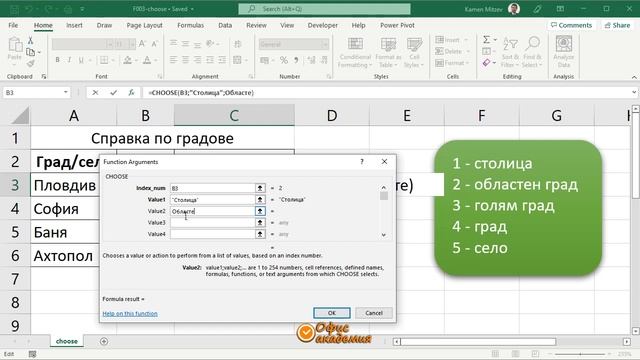Click the Value3 range selector arrow

[x=260, y=222]
